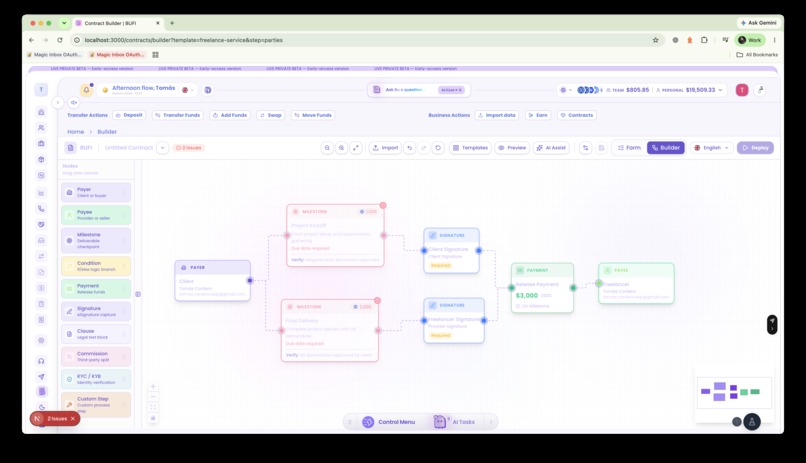Select the PAYMENT node showing $3,000
Viewport: 806px width, 463px height.
click(x=542, y=288)
